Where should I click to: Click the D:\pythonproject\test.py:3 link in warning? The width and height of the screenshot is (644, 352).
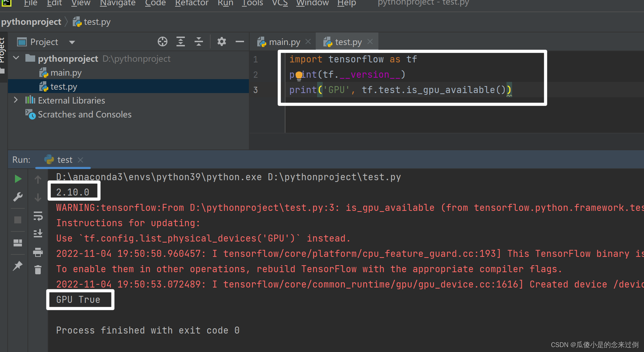(x=265, y=208)
